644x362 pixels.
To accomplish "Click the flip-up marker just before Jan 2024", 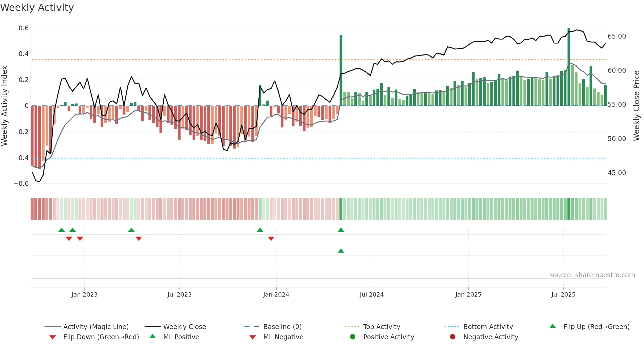I will coord(260,230).
